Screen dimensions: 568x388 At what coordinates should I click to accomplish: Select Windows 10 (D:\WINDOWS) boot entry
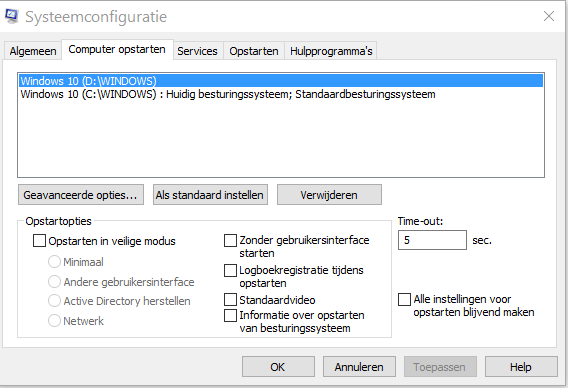(281, 81)
